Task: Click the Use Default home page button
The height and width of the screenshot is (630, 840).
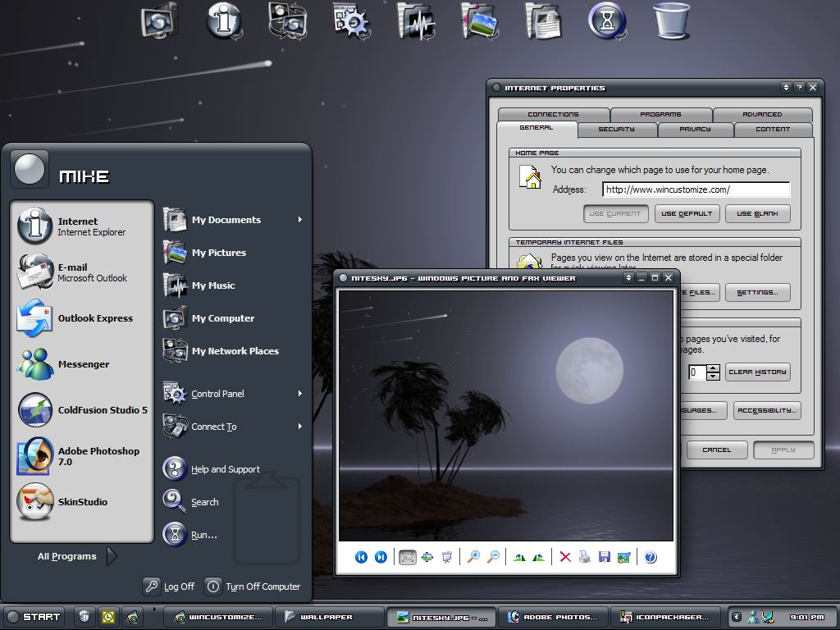Action: pos(687,214)
